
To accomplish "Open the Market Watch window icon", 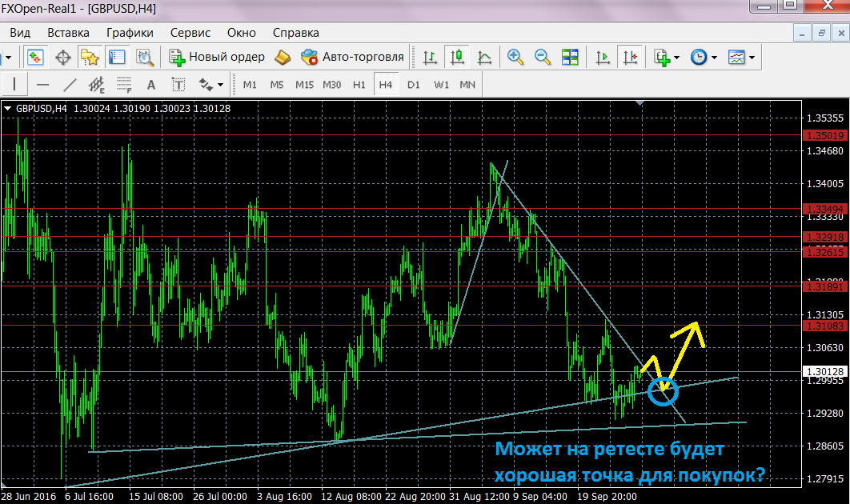I will click(36, 57).
